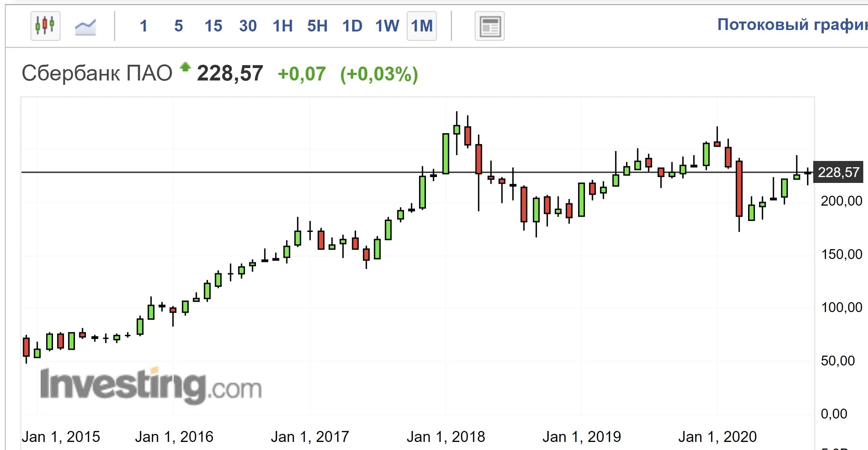The image size is (868, 450).
Task: Click the 50,00 price axis label
Action: point(838,361)
